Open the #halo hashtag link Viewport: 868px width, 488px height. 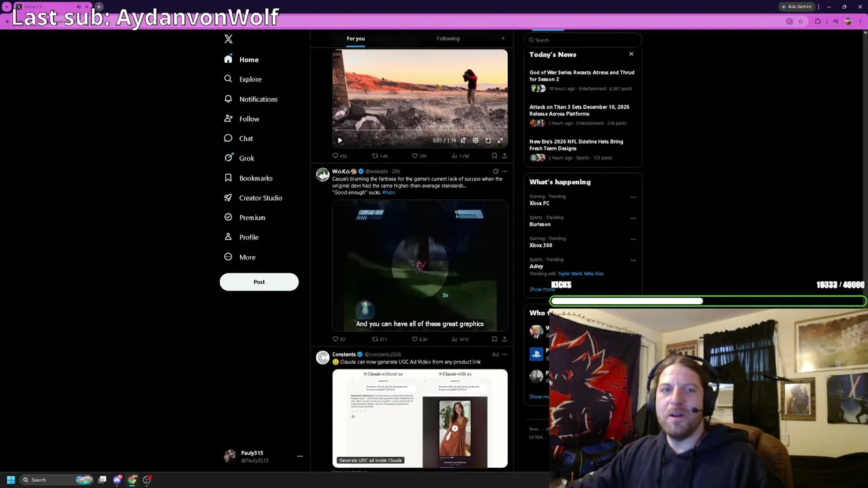tap(389, 192)
